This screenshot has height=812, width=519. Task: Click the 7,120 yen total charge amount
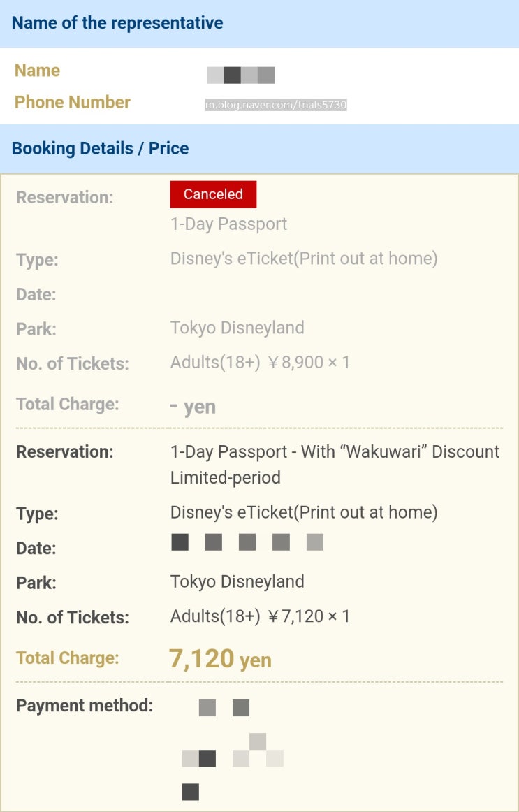pos(220,658)
